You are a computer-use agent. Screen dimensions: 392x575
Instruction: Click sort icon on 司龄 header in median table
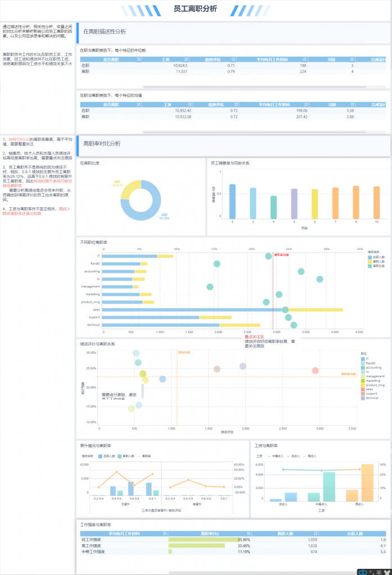(352, 60)
